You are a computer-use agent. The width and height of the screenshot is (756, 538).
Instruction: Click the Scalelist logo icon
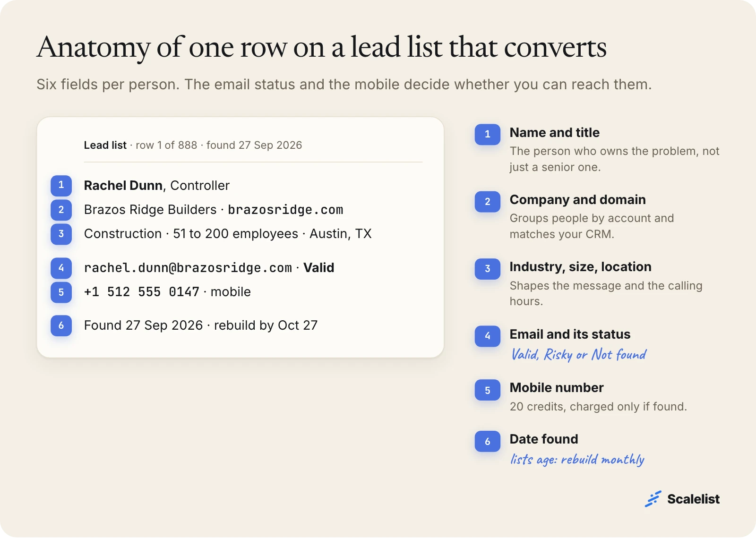pos(653,499)
